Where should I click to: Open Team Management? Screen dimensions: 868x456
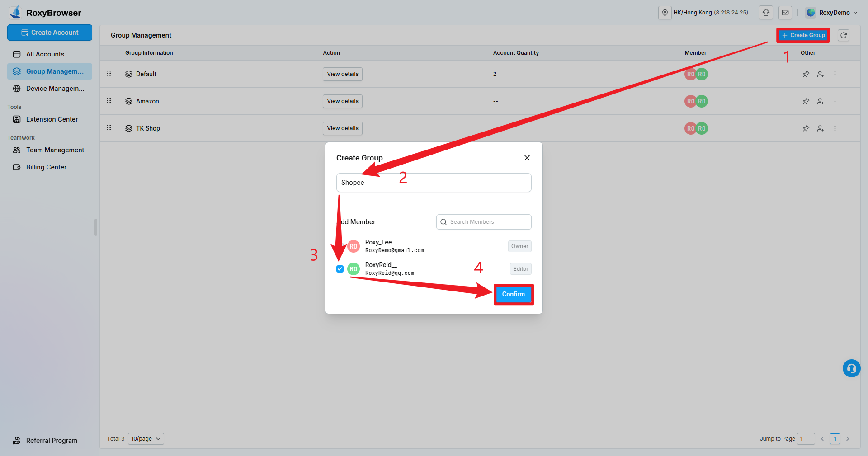click(x=50, y=150)
